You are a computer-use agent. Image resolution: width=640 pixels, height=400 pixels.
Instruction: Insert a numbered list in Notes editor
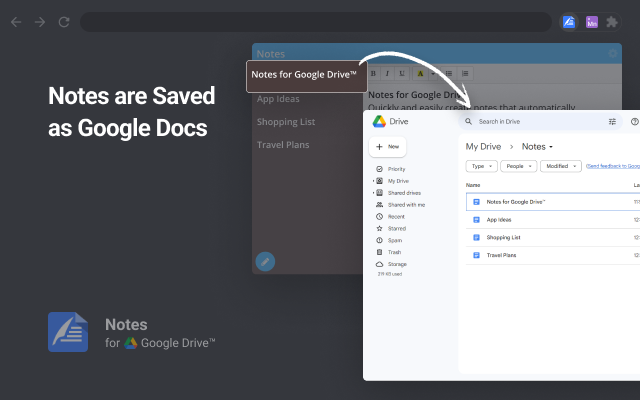tap(465, 73)
